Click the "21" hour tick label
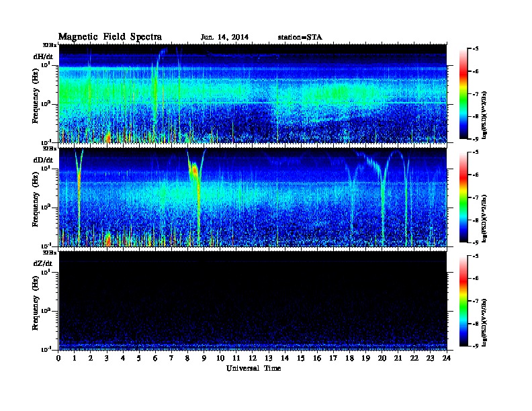 pos(398,358)
